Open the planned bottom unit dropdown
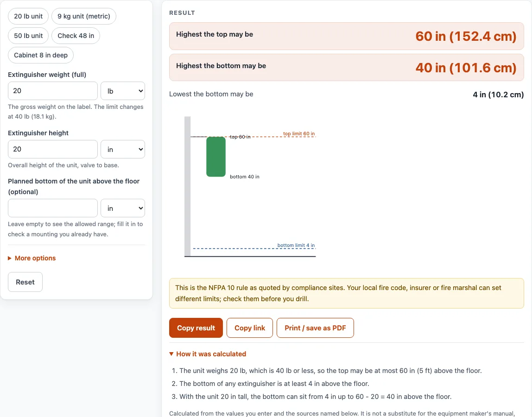The image size is (532, 417). click(123, 208)
